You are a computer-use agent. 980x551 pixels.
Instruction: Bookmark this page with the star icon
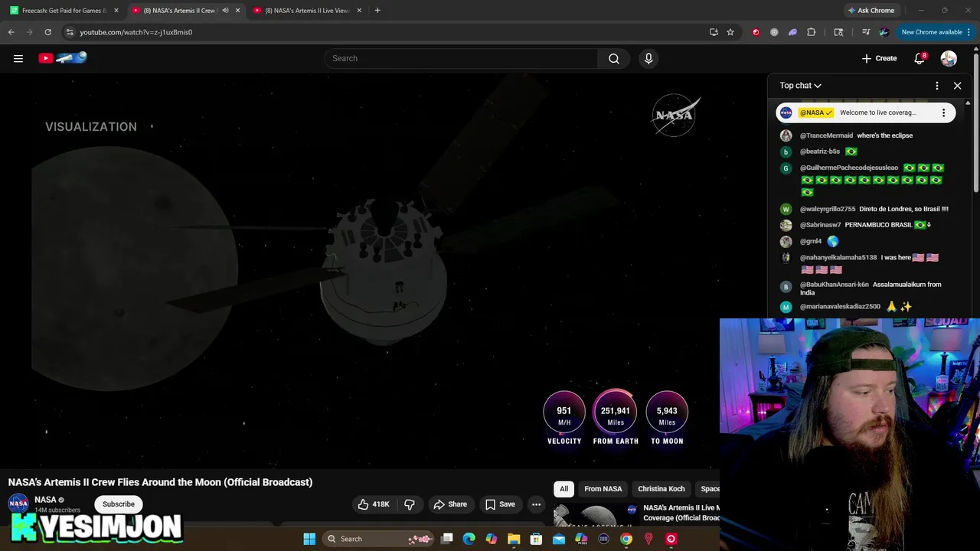(730, 32)
